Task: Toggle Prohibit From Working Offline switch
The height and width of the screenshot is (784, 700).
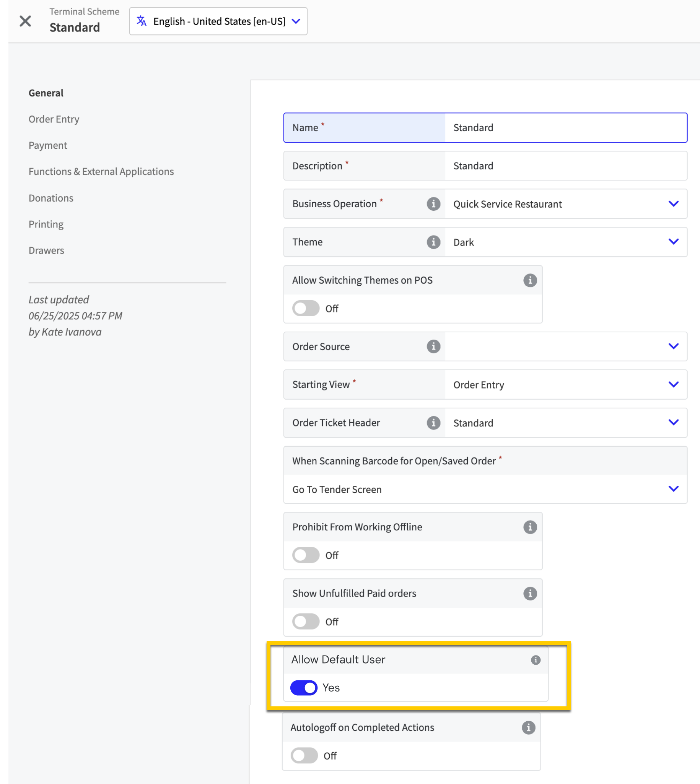Action: click(305, 555)
